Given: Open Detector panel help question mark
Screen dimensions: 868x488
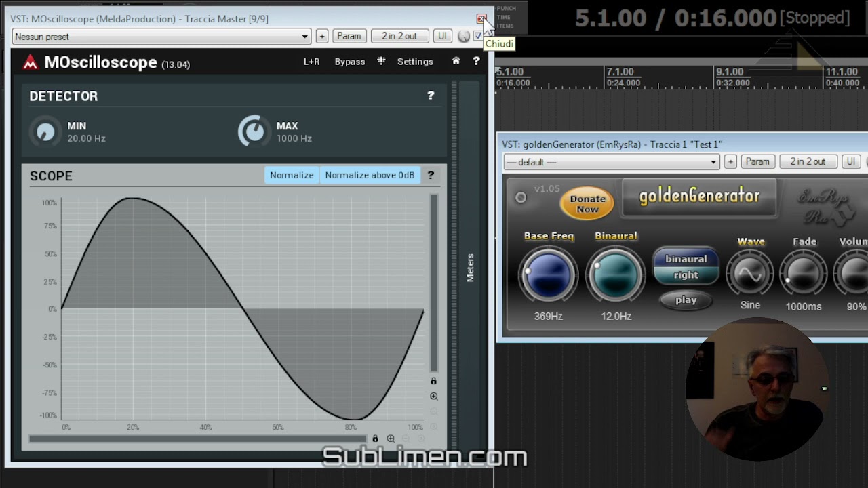Looking at the screenshot, I should click(431, 96).
